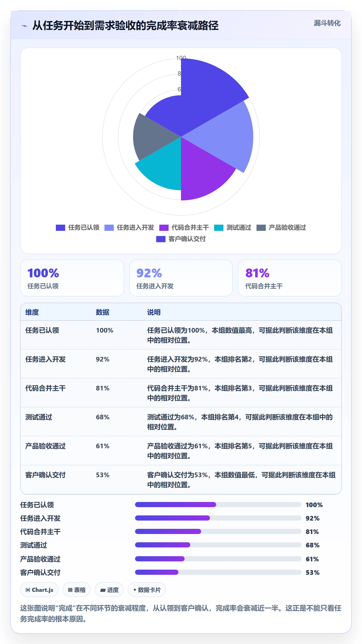Viewport: 362px width, 644px height.
Task: Toggle the 客户确认交付 legend item
Action: (x=181, y=239)
